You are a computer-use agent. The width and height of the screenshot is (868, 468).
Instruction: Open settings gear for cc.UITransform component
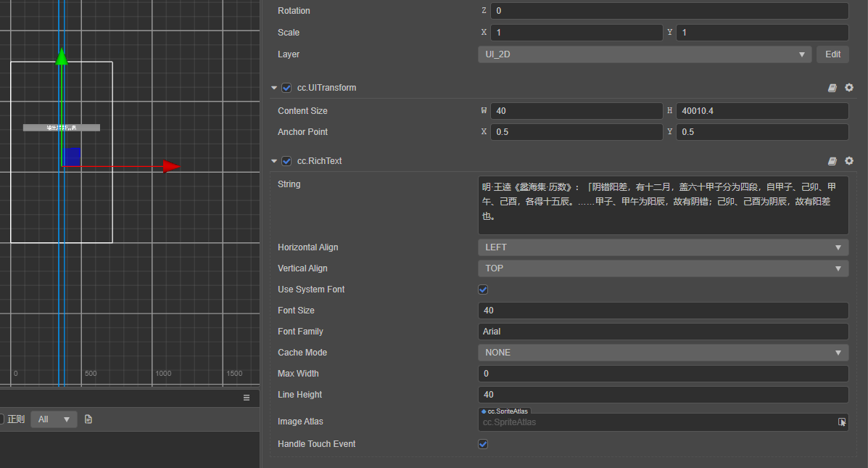849,88
